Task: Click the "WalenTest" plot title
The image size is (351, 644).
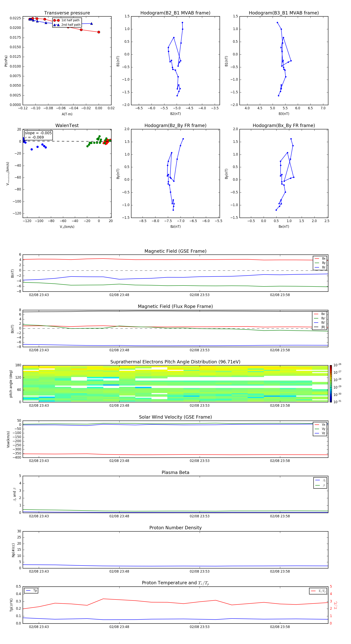Action: click(67, 125)
